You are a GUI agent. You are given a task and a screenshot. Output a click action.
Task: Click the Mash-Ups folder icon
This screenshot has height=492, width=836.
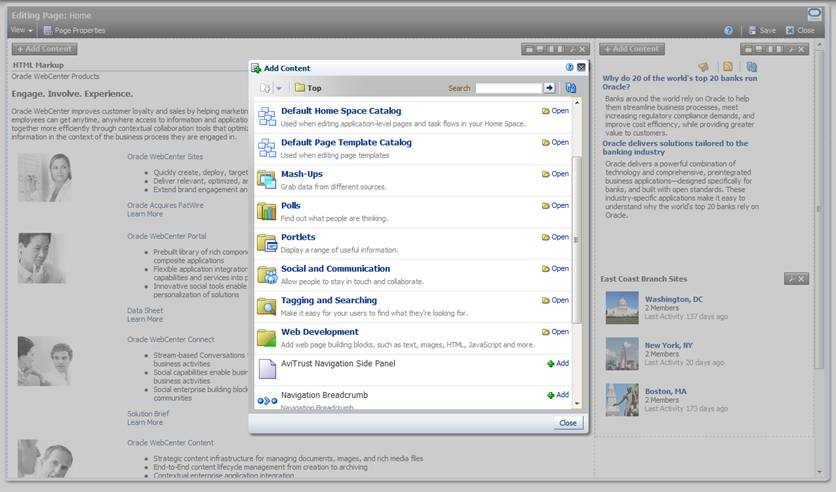[x=267, y=180]
